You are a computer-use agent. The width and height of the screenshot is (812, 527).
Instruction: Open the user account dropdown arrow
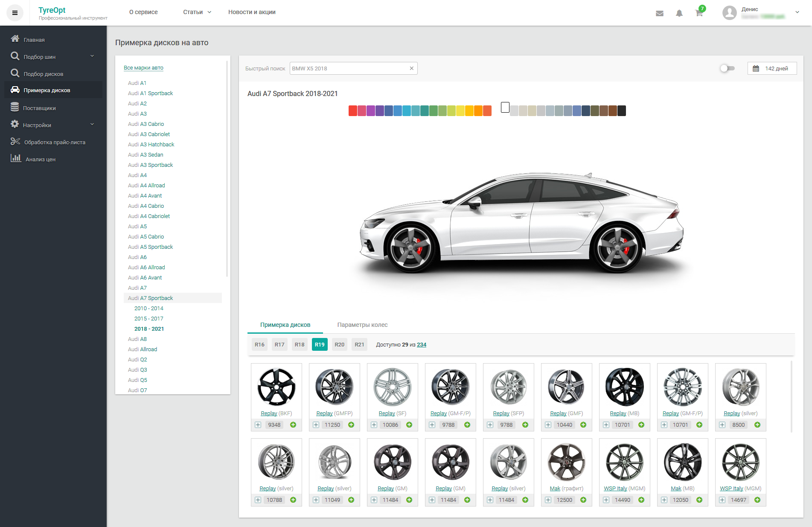click(797, 12)
